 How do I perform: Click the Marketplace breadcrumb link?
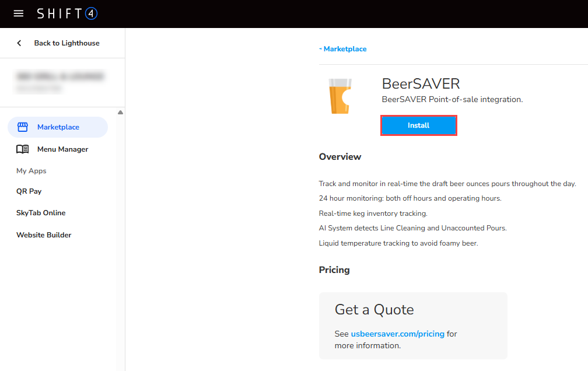(345, 49)
